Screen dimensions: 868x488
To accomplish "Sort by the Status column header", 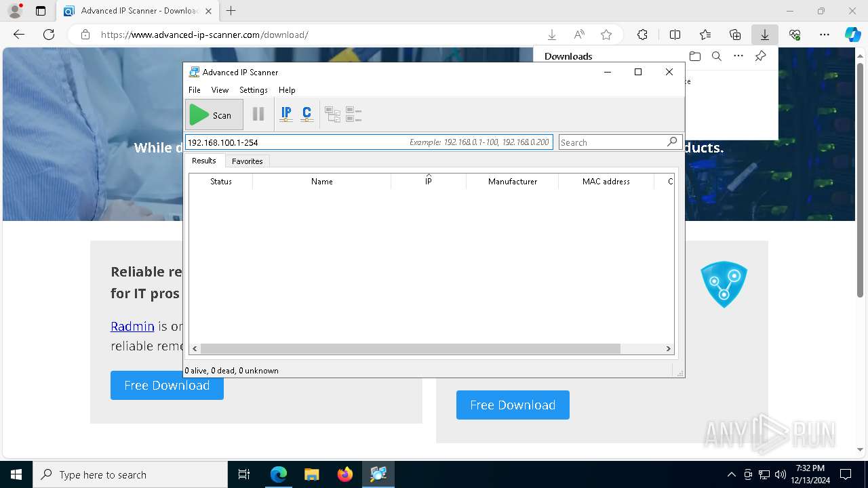I will pos(221,182).
